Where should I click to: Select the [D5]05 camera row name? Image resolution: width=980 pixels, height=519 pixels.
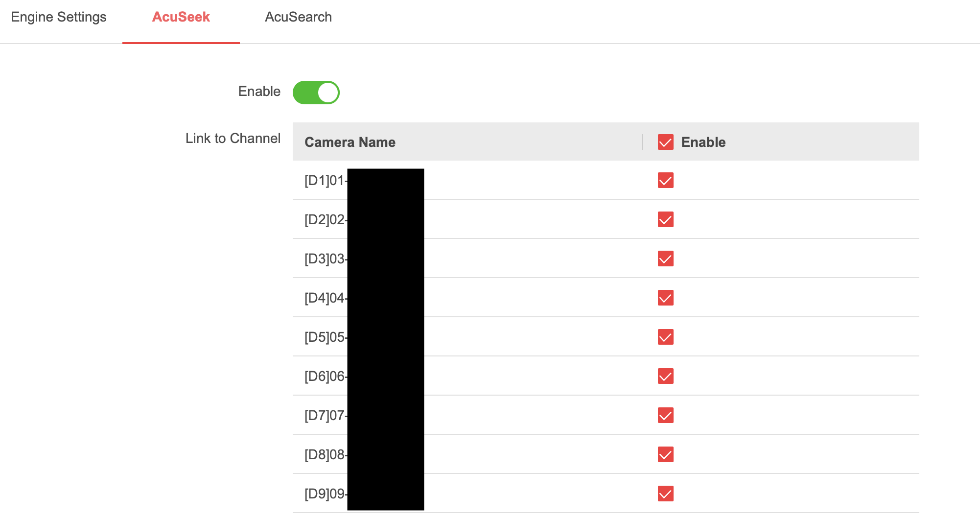click(x=325, y=337)
